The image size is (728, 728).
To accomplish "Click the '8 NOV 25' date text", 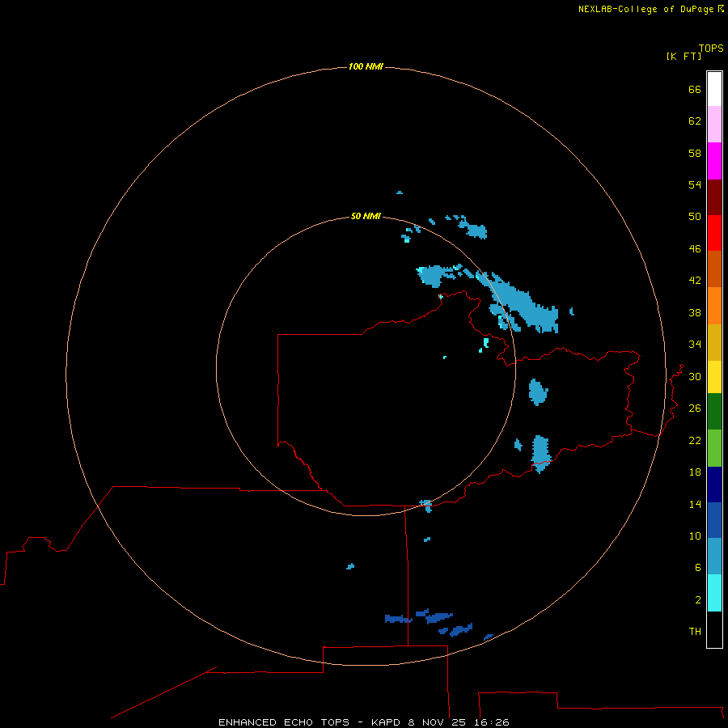I will [x=438, y=722].
